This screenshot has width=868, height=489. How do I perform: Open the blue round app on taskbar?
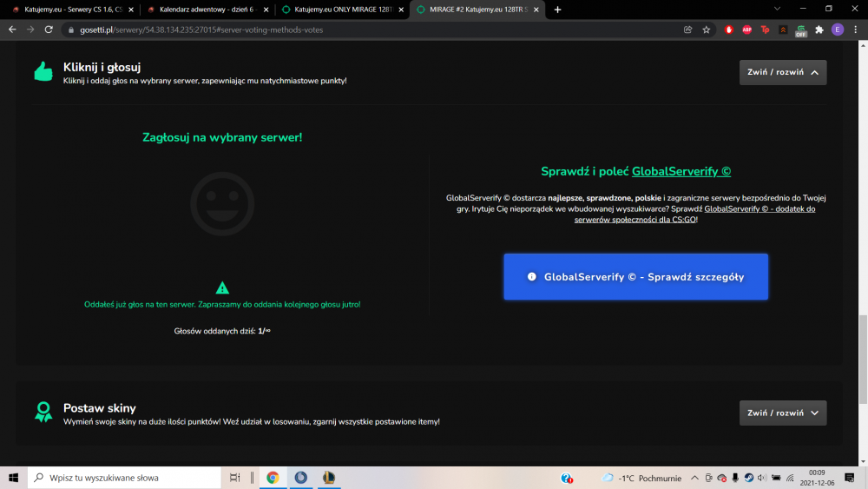300,478
